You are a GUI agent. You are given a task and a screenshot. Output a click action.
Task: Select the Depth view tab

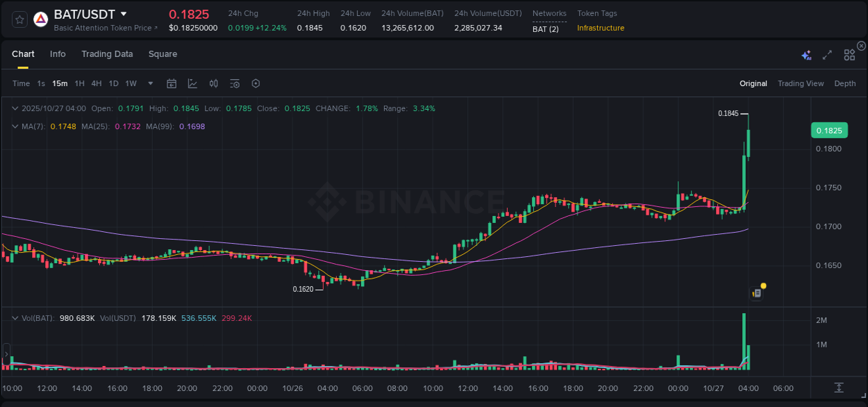(x=845, y=83)
